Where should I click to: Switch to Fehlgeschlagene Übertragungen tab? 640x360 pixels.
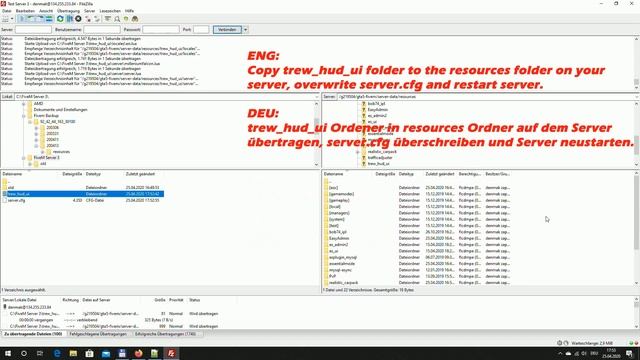pos(98,334)
